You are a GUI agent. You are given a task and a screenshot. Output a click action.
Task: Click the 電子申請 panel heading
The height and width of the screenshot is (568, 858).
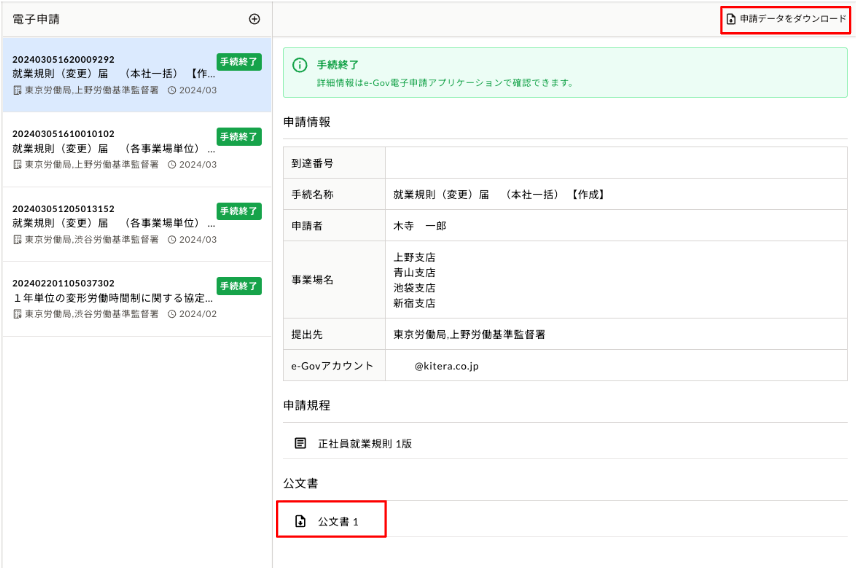click(x=36, y=19)
